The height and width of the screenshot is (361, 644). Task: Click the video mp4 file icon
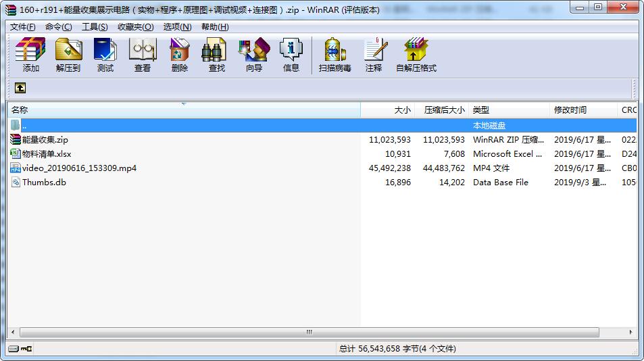[15, 168]
